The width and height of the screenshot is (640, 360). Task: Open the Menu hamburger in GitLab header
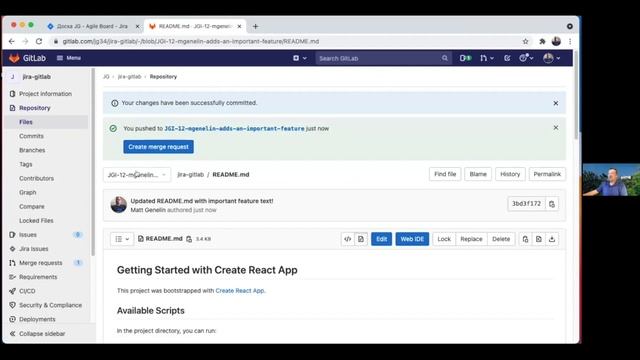coord(69,58)
